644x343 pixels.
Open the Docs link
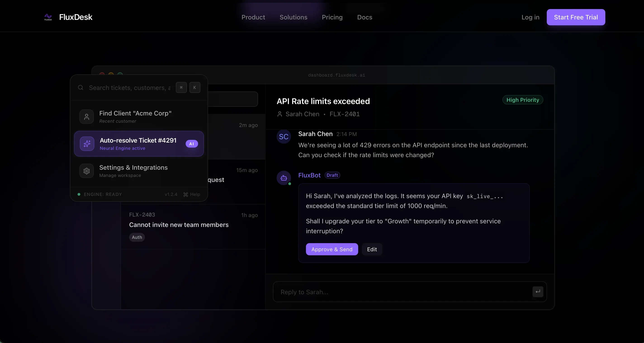[x=365, y=17]
